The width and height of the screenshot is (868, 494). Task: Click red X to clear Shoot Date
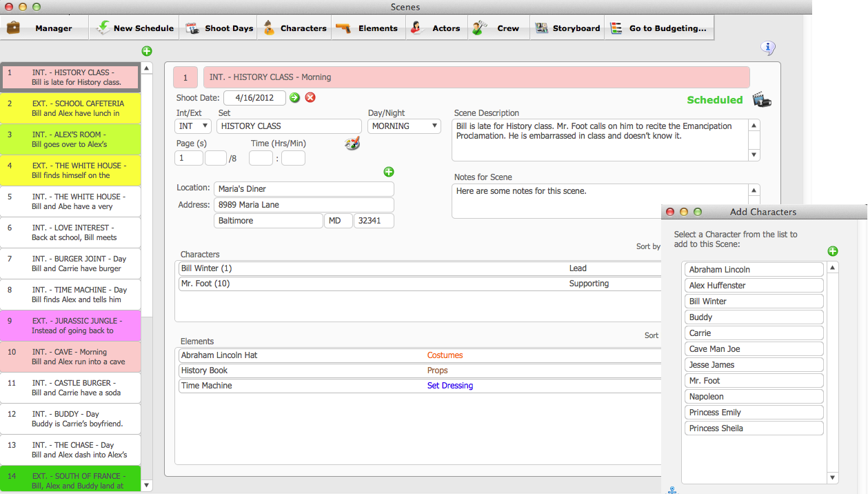[310, 98]
